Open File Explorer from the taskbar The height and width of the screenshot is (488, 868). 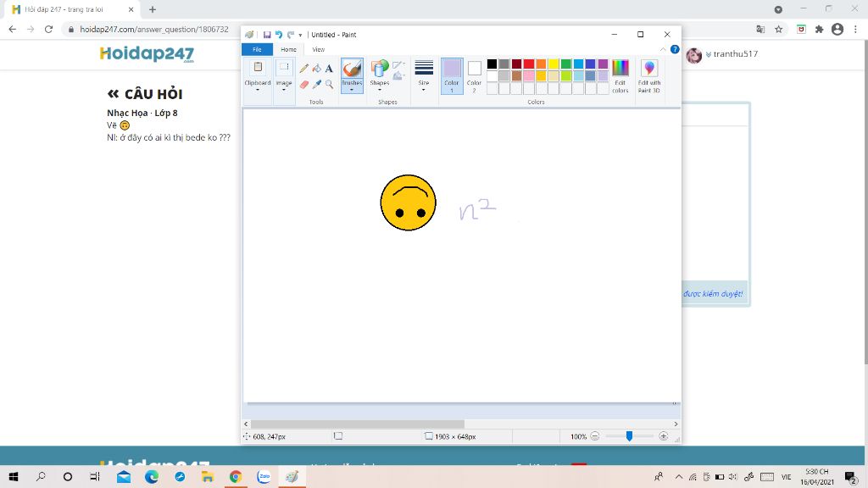(x=208, y=476)
